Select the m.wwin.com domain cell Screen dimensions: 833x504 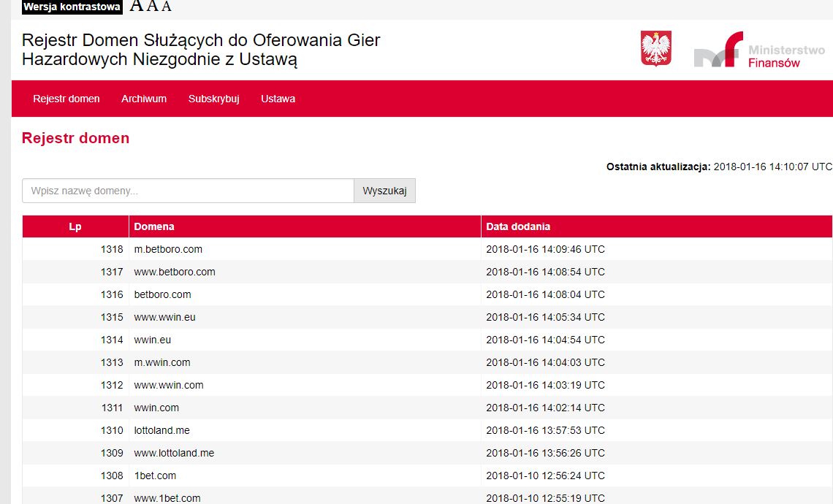[162, 362]
